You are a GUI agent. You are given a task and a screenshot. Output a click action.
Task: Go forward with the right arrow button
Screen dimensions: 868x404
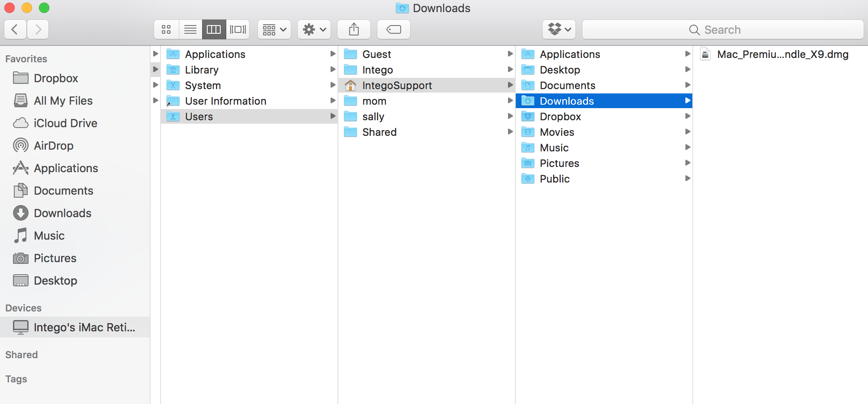pyautogui.click(x=38, y=29)
